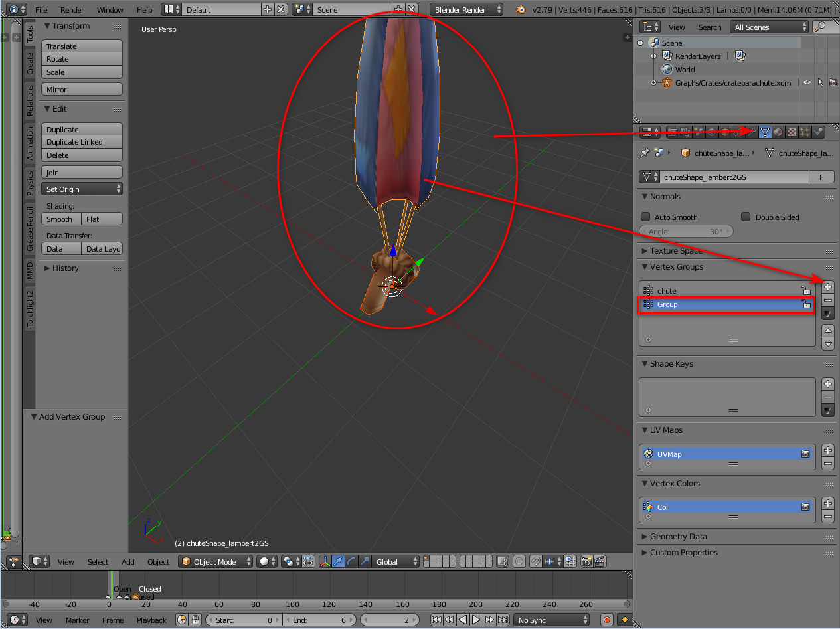840x629 pixels.
Task: Click the OpenGL render image icon
Action: click(586, 561)
